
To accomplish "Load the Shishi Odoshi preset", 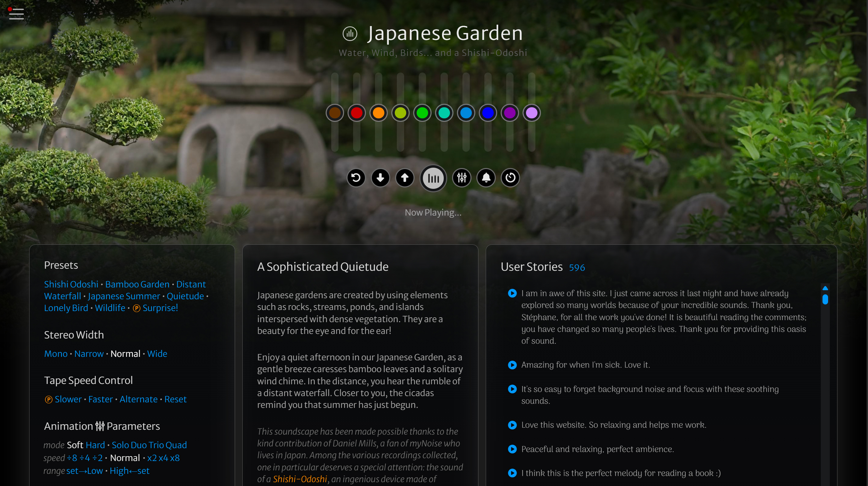I will click(71, 284).
